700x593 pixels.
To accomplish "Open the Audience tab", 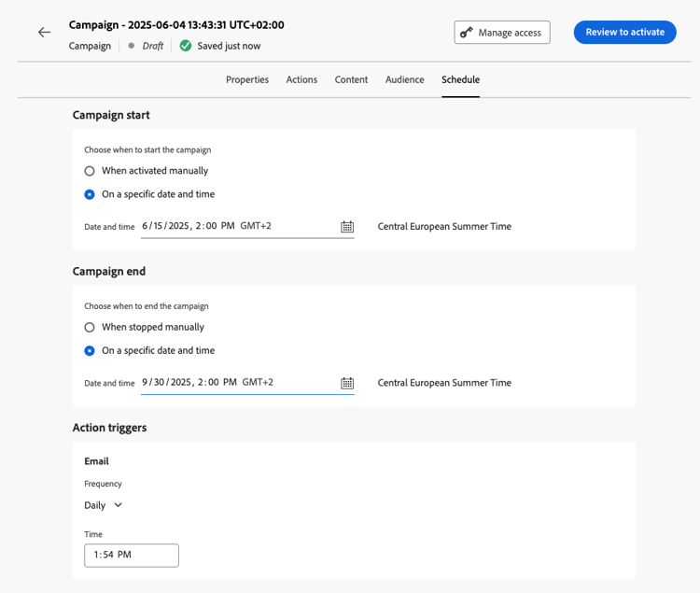I will [x=405, y=80].
